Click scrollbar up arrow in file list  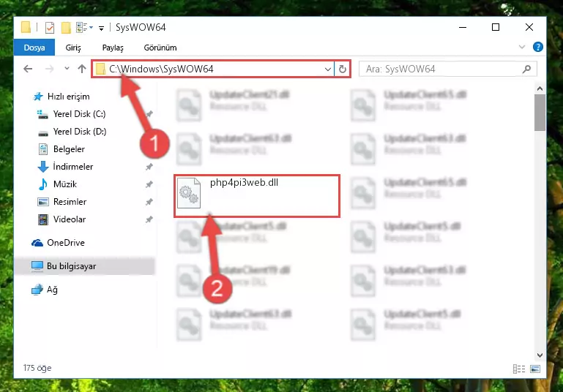pos(540,88)
